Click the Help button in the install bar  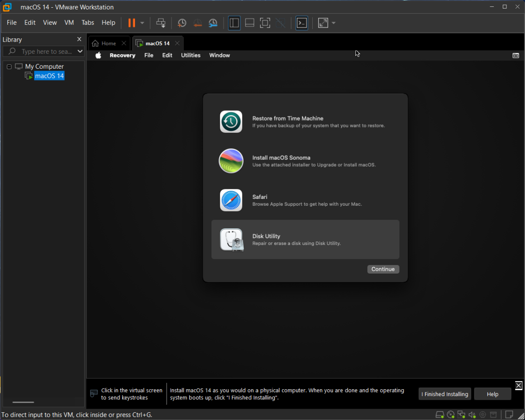[492, 394]
